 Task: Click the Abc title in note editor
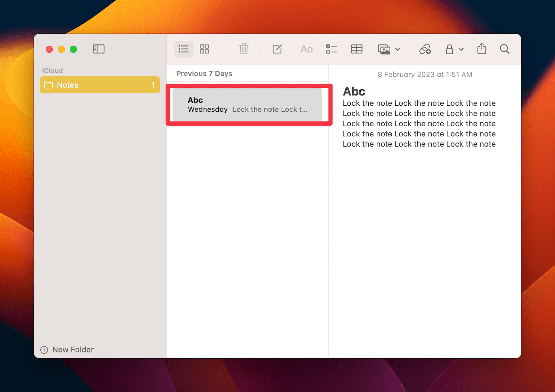[x=354, y=91]
